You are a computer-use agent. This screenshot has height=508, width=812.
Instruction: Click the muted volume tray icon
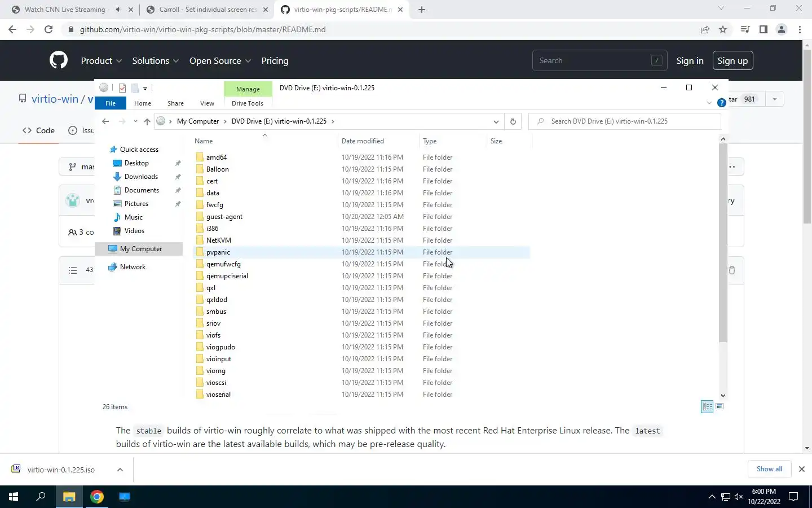coord(739,497)
